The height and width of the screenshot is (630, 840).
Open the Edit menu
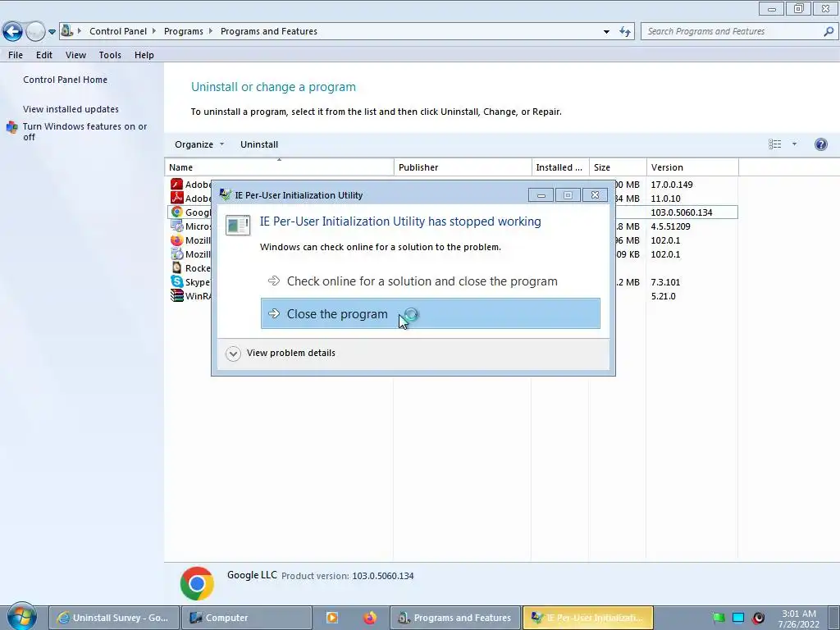44,55
